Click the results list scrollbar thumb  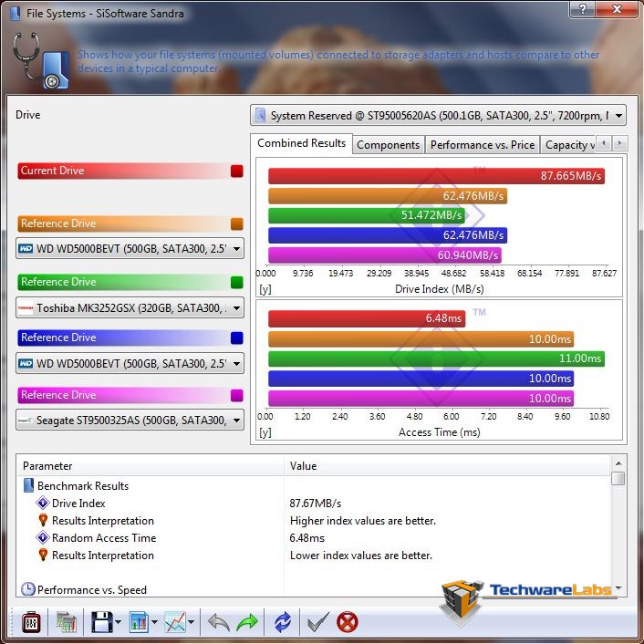pyautogui.click(x=618, y=479)
